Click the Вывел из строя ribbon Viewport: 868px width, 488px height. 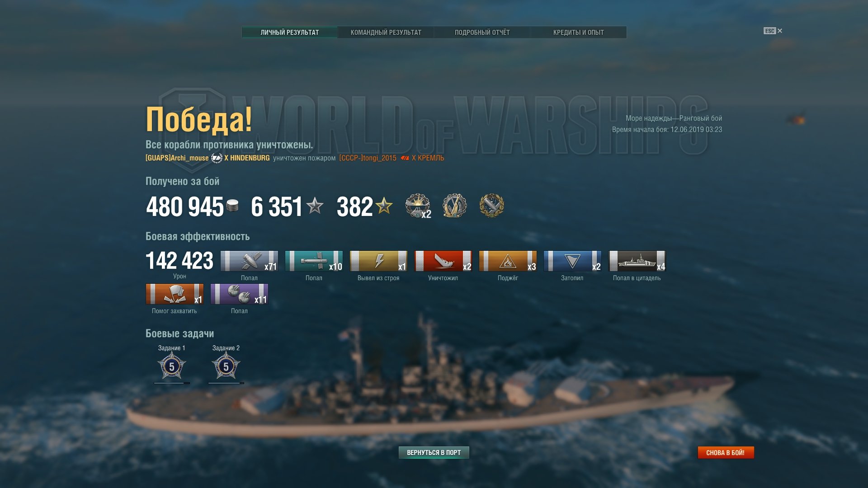(378, 261)
